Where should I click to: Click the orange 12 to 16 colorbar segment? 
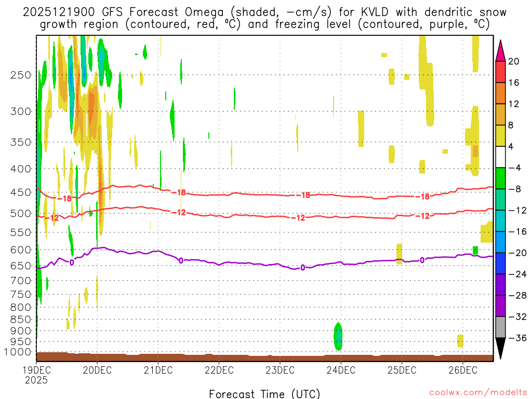pyautogui.click(x=500, y=94)
